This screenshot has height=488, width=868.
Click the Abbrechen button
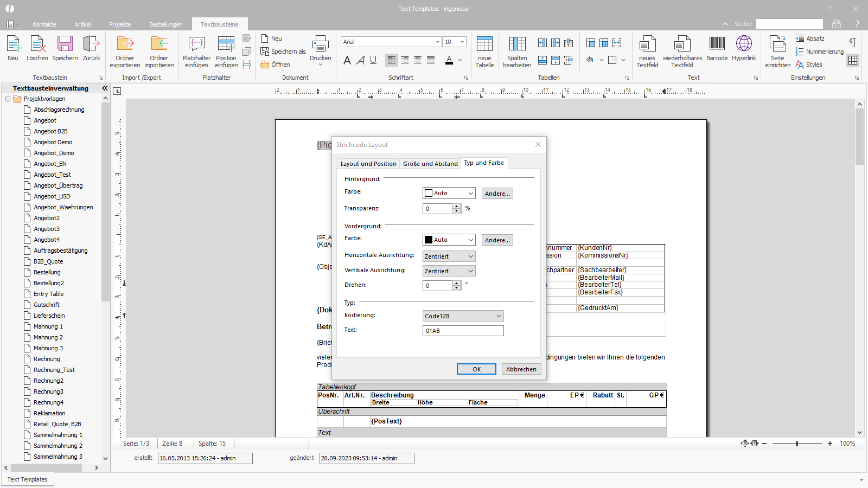click(x=521, y=369)
